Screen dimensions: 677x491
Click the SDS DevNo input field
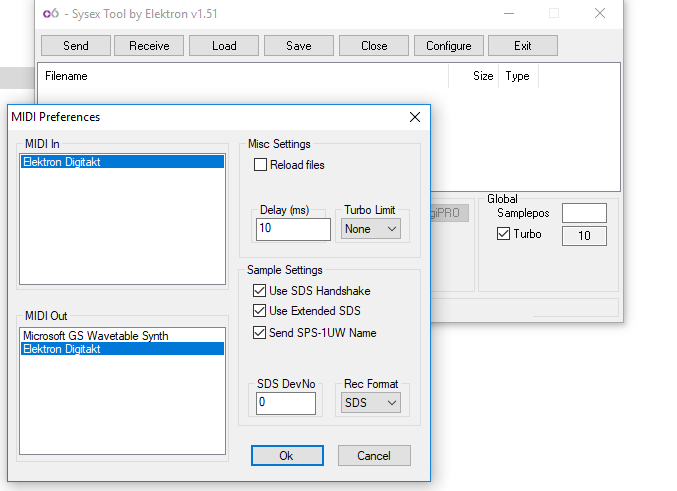(x=286, y=403)
